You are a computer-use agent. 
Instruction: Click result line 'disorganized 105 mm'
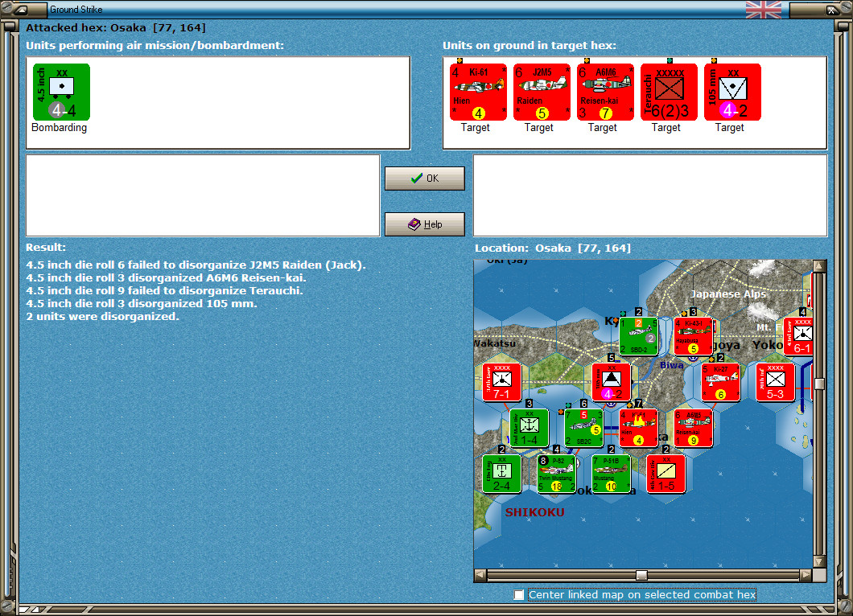142,304
